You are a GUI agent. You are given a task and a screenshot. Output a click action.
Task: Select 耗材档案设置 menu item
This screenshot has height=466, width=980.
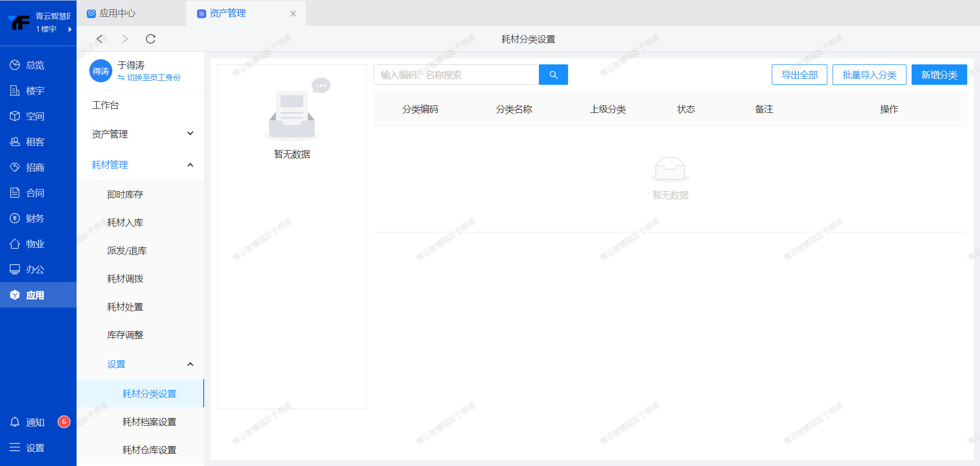pos(149,422)
